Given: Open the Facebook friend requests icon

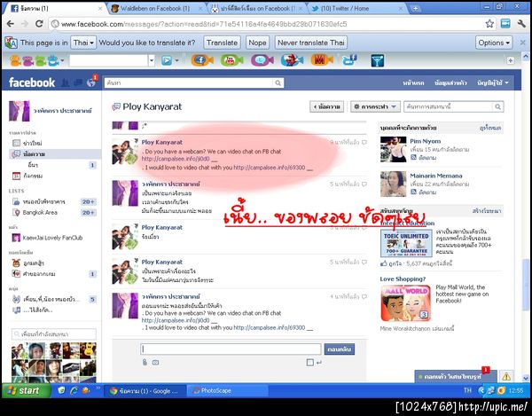Looking at the screenshot, I should tap(65, 82).
